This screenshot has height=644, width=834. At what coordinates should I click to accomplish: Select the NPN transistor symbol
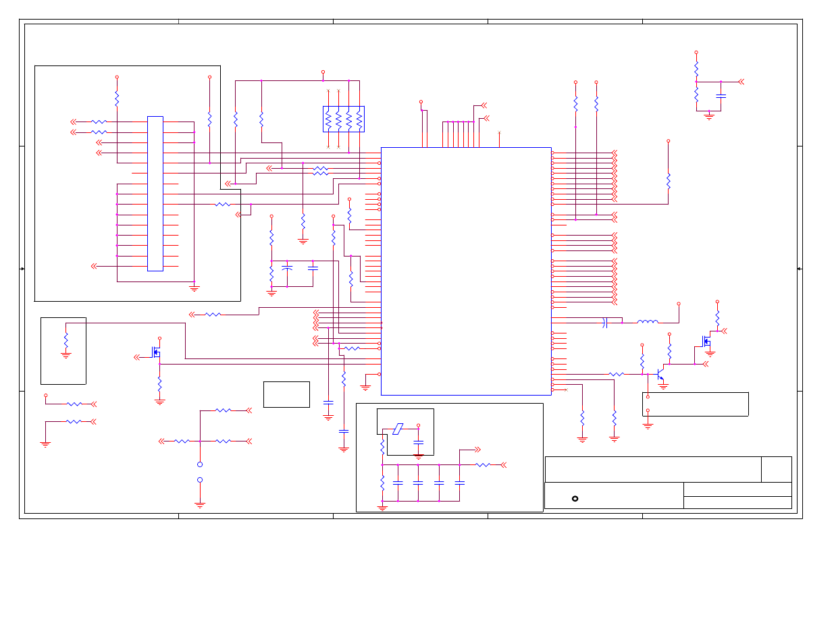(x=660, y=373)
